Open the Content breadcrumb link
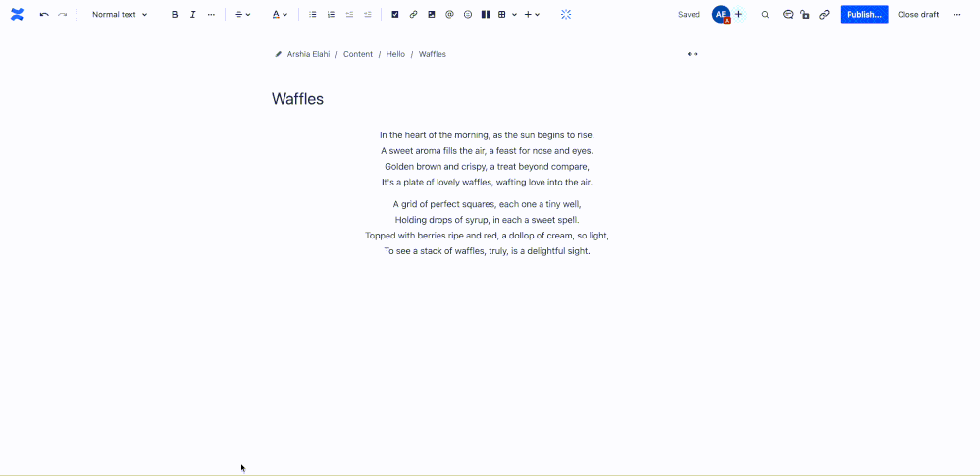980x476 pixels. tap(357, 54)
